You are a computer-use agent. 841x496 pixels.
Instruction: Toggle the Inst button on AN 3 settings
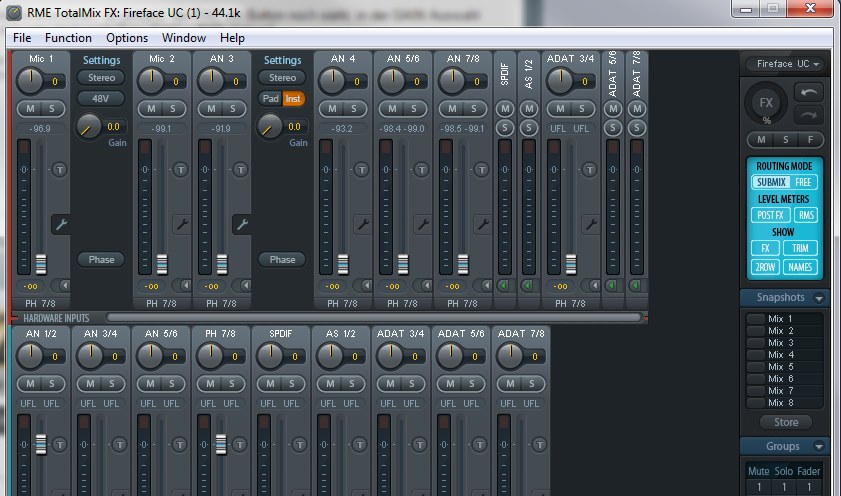click(x=293, y=99)
